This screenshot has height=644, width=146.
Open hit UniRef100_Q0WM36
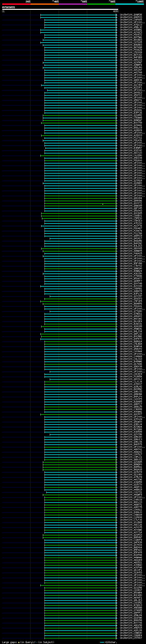[131, 15]
